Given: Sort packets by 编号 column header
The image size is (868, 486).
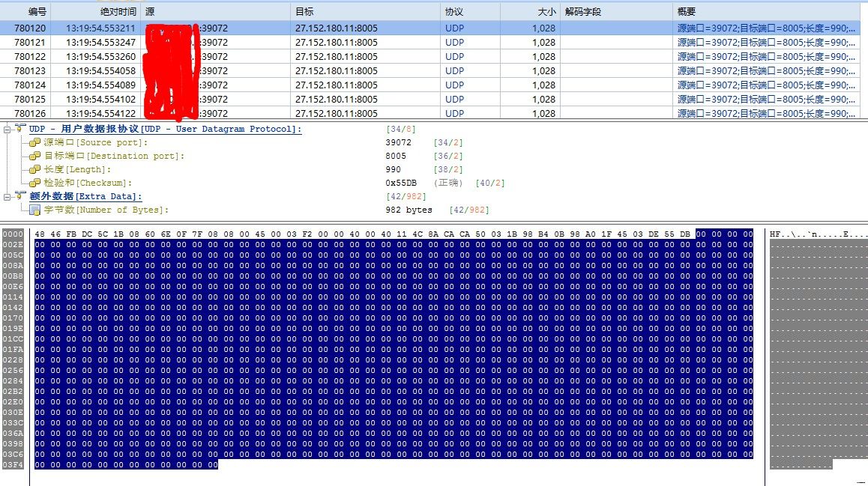Looking at the screenshot, I should click(25, 12).
